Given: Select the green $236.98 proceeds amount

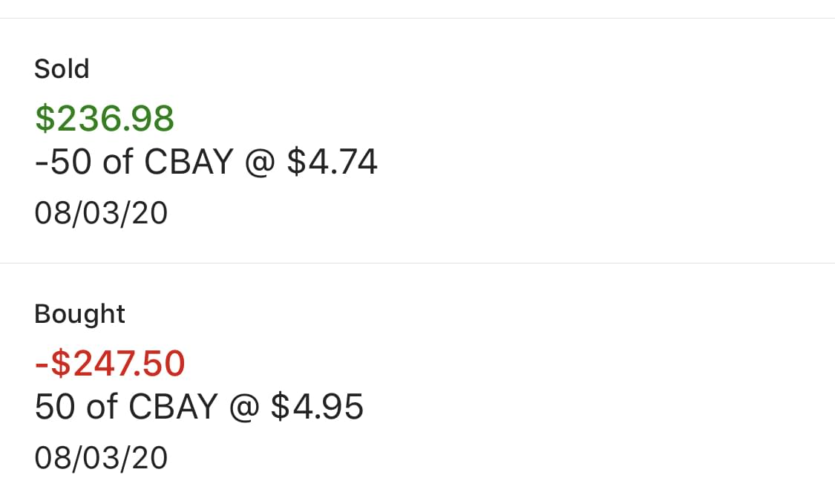Looking at the screenshot, I should [x=105, y=119].
